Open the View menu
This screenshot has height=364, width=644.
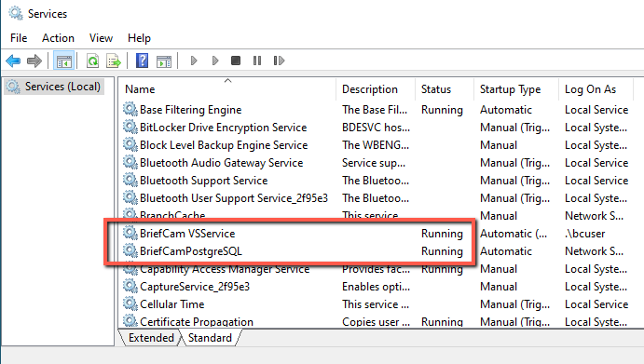point(101,38)
